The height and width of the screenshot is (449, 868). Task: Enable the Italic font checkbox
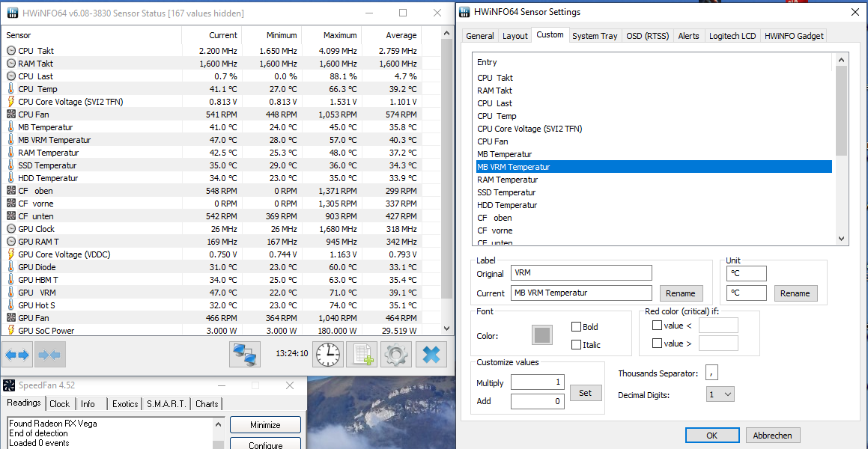pos(576,345)
